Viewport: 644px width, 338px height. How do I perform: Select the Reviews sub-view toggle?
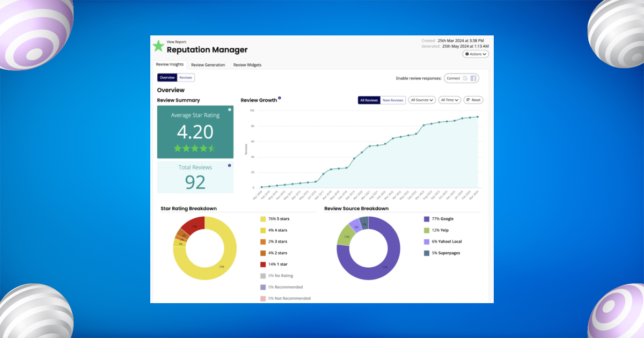tap(186, 78)
